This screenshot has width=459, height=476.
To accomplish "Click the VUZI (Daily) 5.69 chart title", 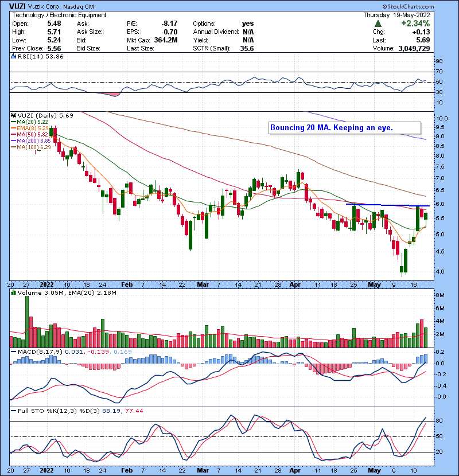I will coord(45,115).
